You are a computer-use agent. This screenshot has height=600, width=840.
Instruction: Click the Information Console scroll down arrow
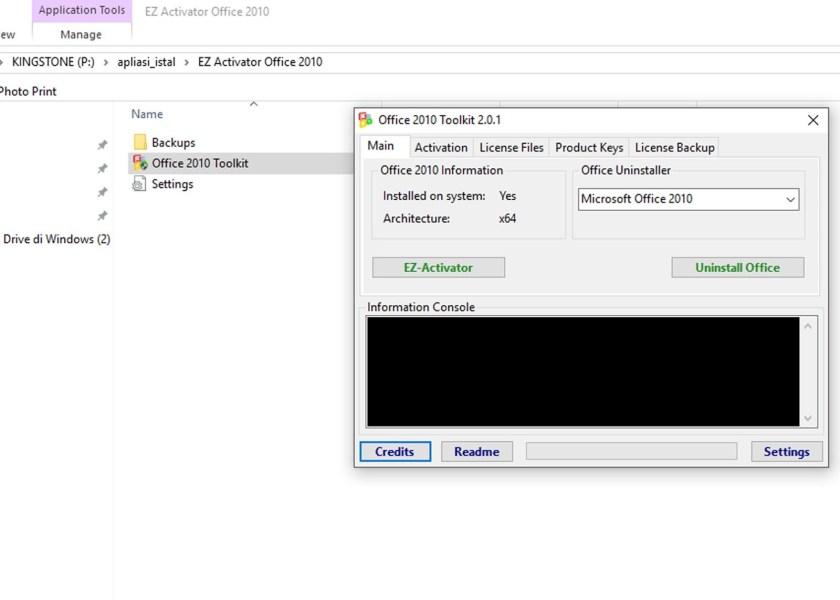point(808,418)
